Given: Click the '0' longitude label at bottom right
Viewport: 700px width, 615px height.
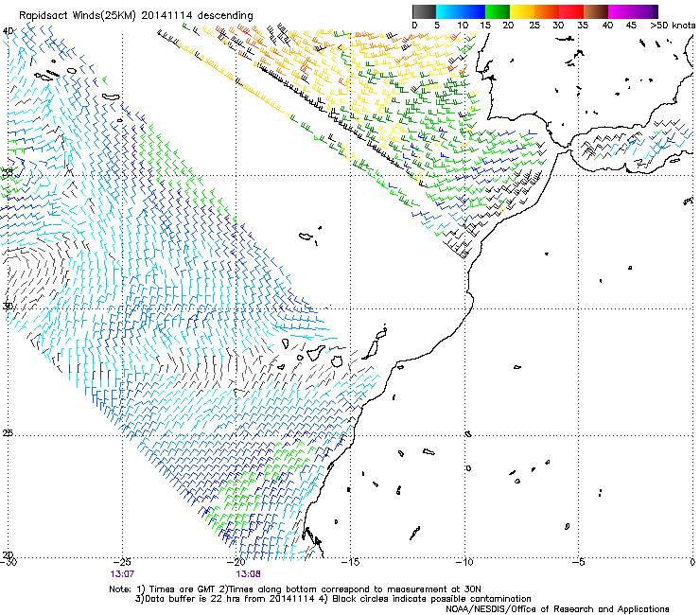Looking at the screenshot, I should pyautogui.click(x=692, y=562).
